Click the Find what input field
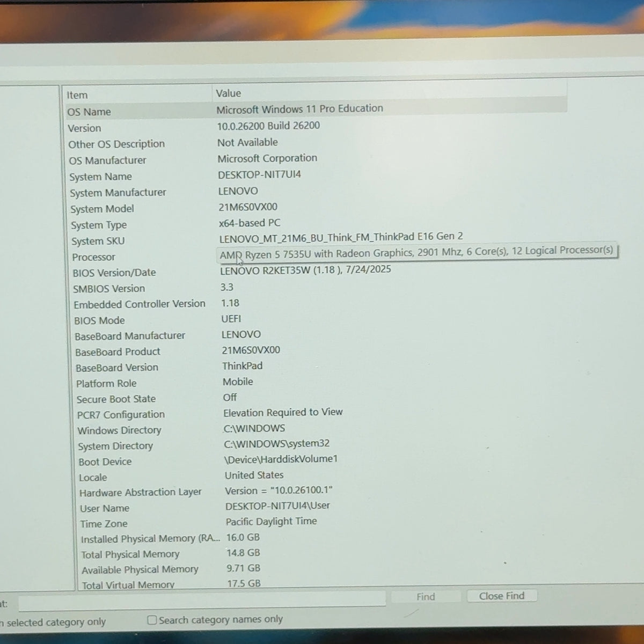This screenshot has height=644, width=644. pyautogui.click(x=202, y=601)
